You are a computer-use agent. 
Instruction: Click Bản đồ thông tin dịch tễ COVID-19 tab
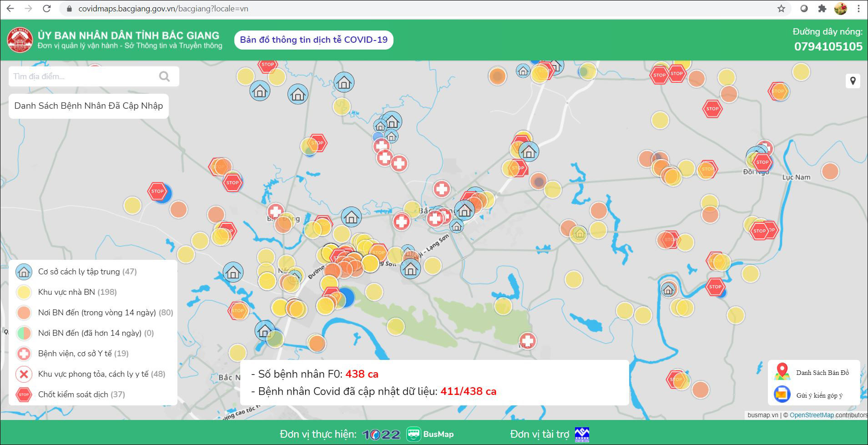313,40
